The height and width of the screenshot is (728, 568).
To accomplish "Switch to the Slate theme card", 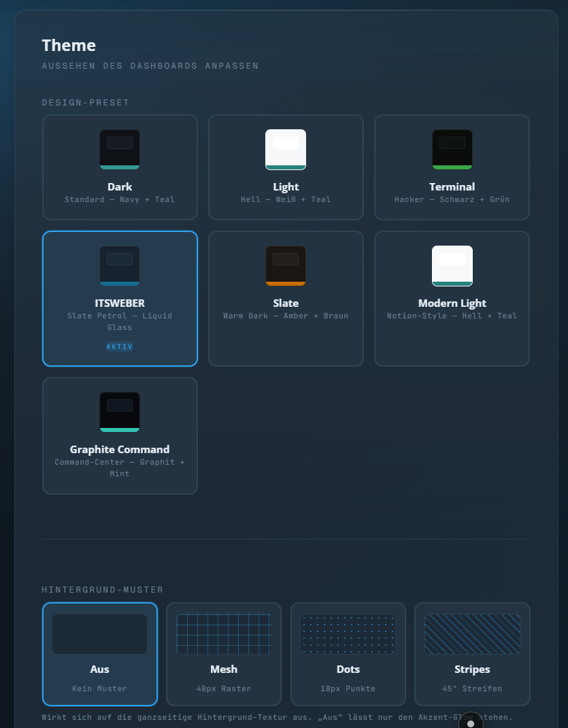I will click(286, 298).
